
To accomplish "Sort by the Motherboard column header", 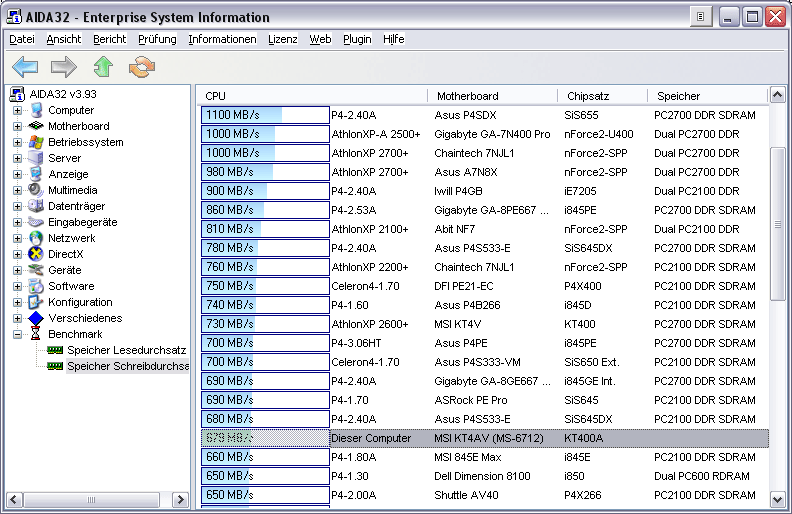I will click(x=467, y=96).
